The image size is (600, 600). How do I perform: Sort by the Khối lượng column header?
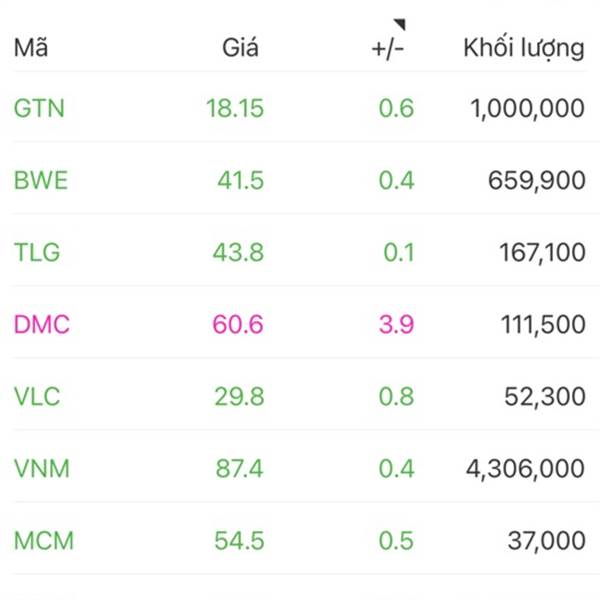tap(524, 49)
